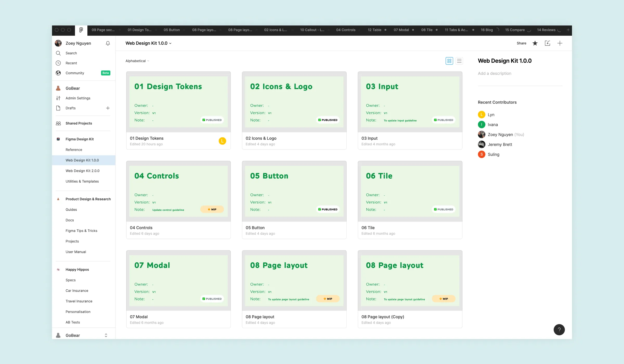Switch to the 12 Table tab
Screen dimensions: 624x364
click(374, 30)
